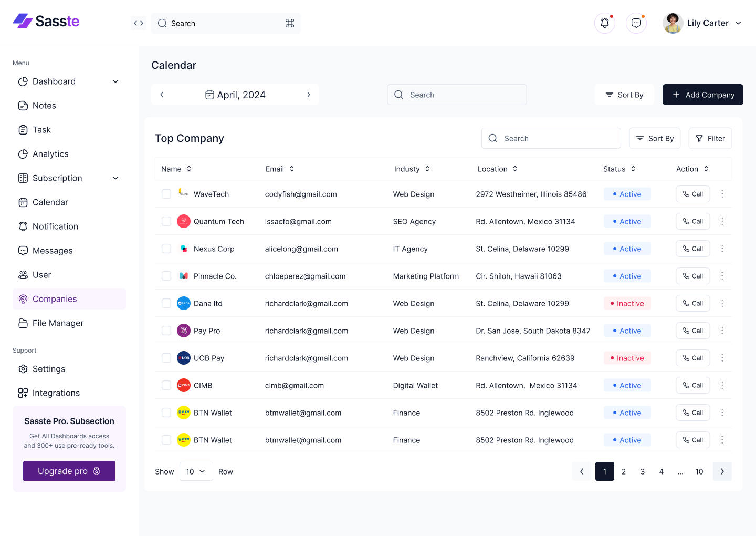Open the rows-per-page dropdown showing 10
The height and width of the screenshot is (536, 756).
click(196, 471)
